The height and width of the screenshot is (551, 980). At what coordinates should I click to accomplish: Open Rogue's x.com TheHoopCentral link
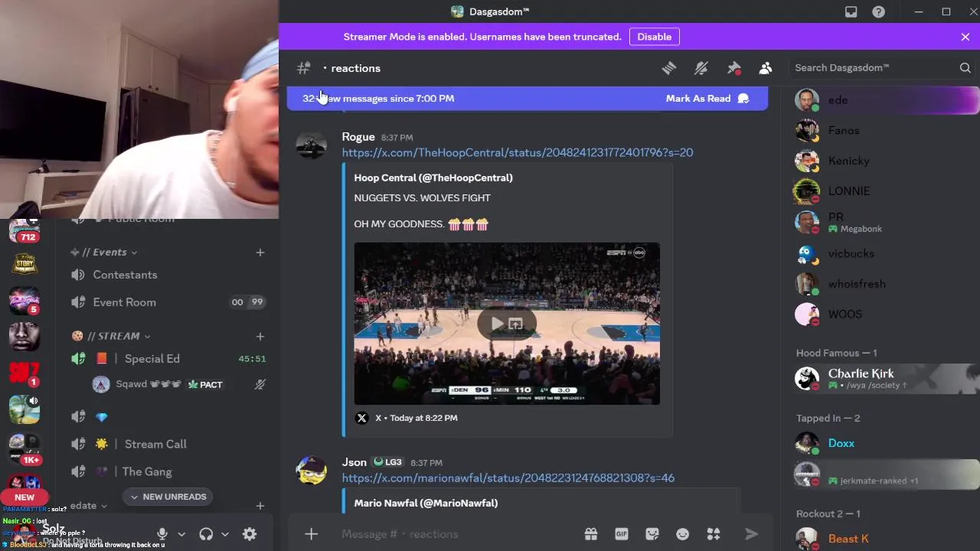pyautogui.click(x=518, y=152)
